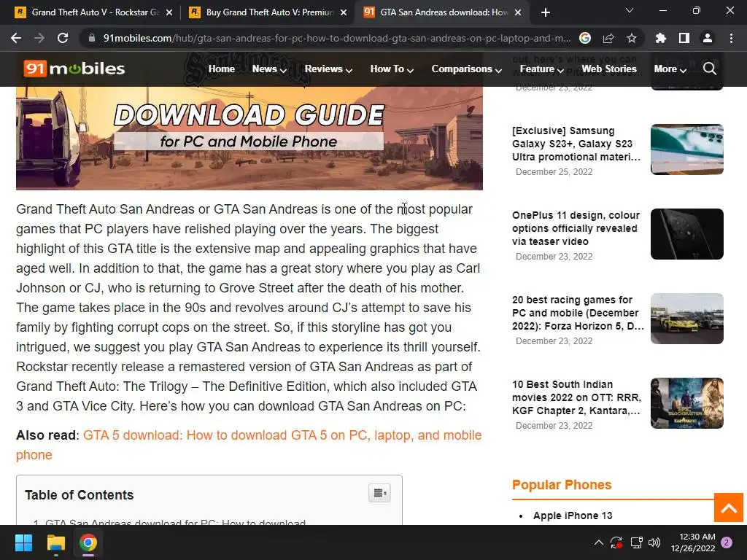
Task: Open a new browser tab
Action: pyautogui.click(x=546, y=12)
